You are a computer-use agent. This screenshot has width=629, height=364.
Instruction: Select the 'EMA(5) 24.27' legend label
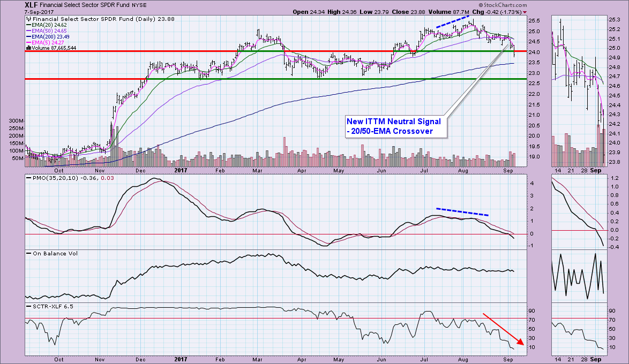tap(47, 42)
